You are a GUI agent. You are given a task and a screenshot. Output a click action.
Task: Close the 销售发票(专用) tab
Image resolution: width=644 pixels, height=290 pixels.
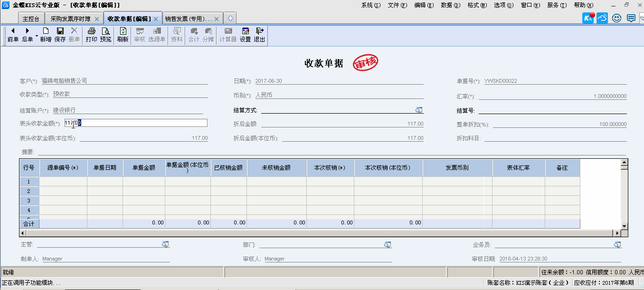point(217,19)
